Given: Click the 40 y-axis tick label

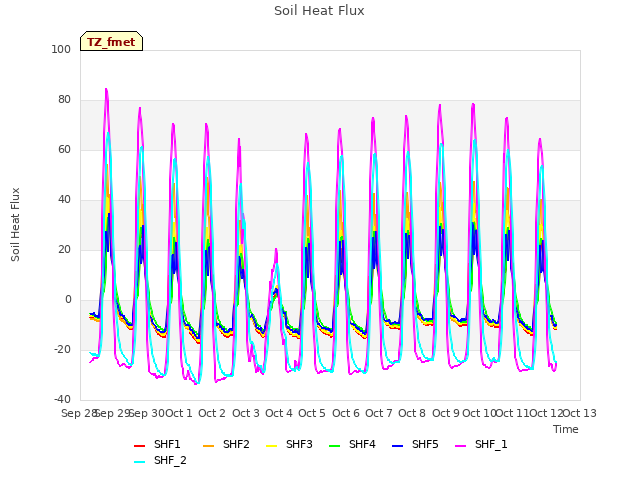Looking at the screenshot, I should 64,200.
